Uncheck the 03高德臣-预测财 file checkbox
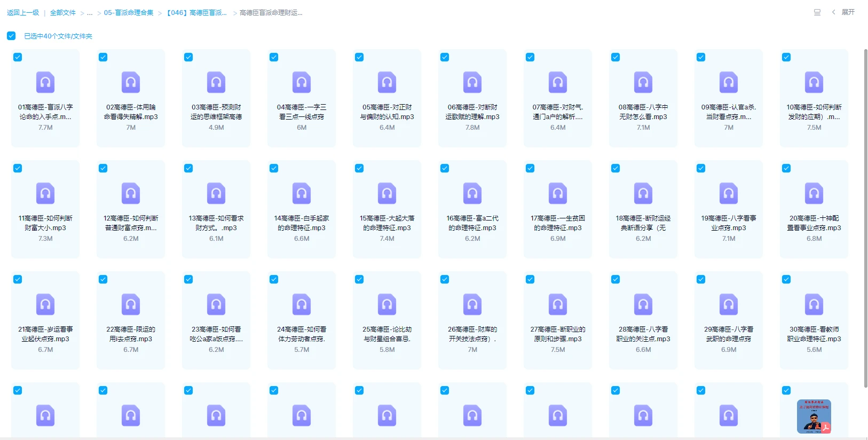Screen dimensions: 868x440 [x=188, y=57]
